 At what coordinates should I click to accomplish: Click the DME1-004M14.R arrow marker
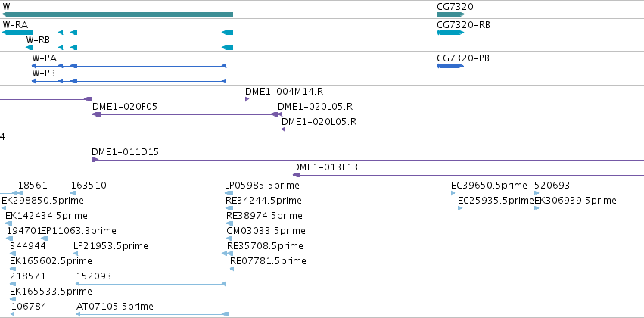point(247,99)
